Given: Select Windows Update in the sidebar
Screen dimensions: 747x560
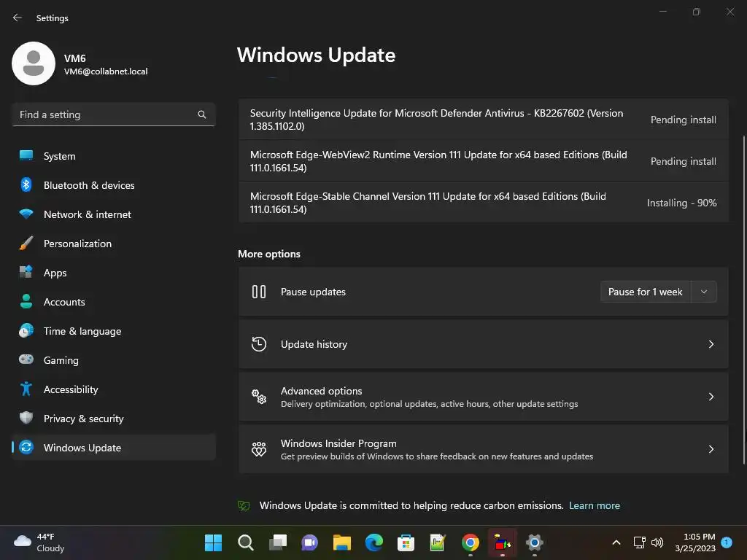Looking at the screenshot, I should [113, 448].
